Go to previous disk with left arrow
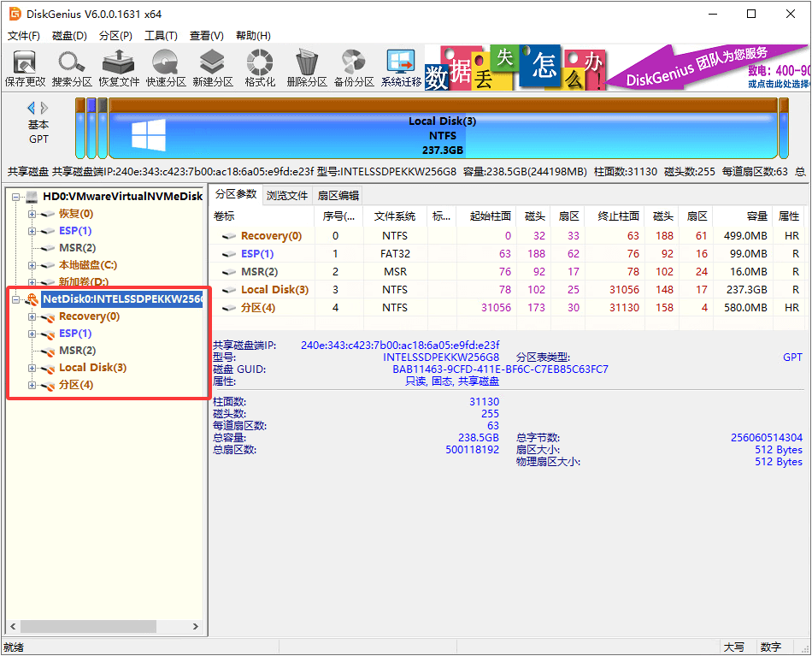 point(31,108)
